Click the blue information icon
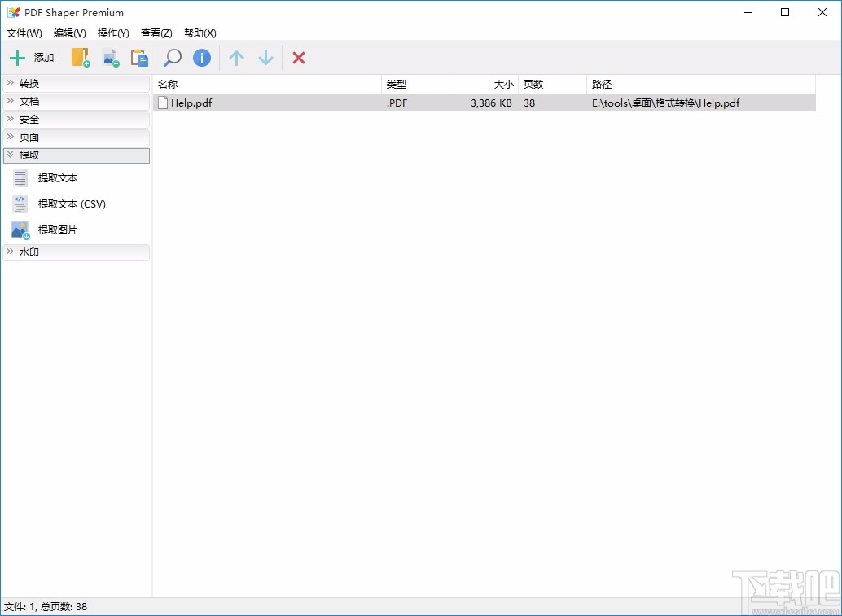This screenshot has width=842, height=616. pos(201,57)
